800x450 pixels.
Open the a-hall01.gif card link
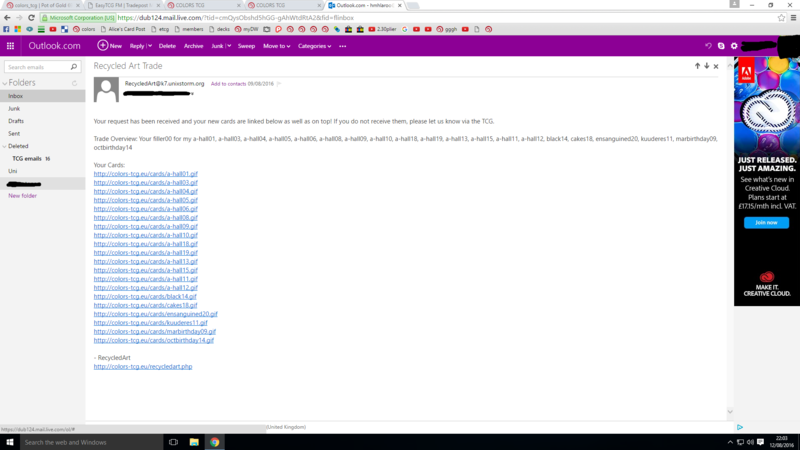click(x=146, y=174)
